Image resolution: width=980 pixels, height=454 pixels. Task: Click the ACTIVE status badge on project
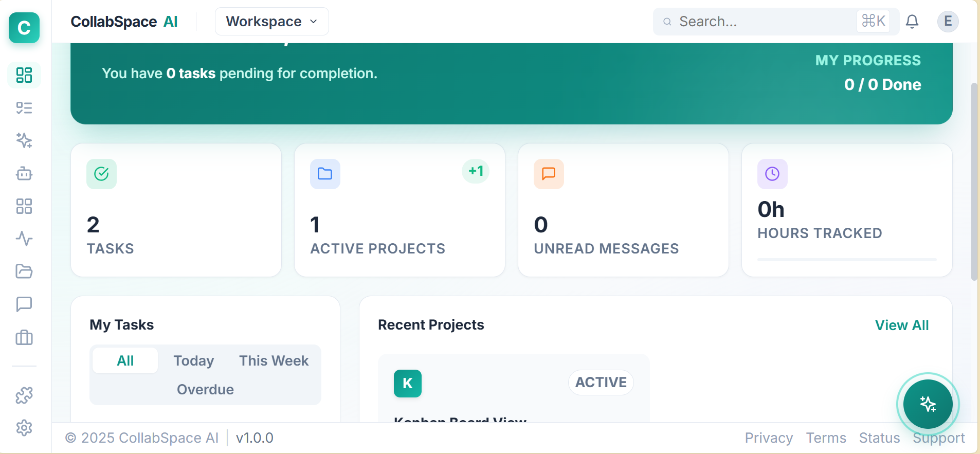(601, 383)
